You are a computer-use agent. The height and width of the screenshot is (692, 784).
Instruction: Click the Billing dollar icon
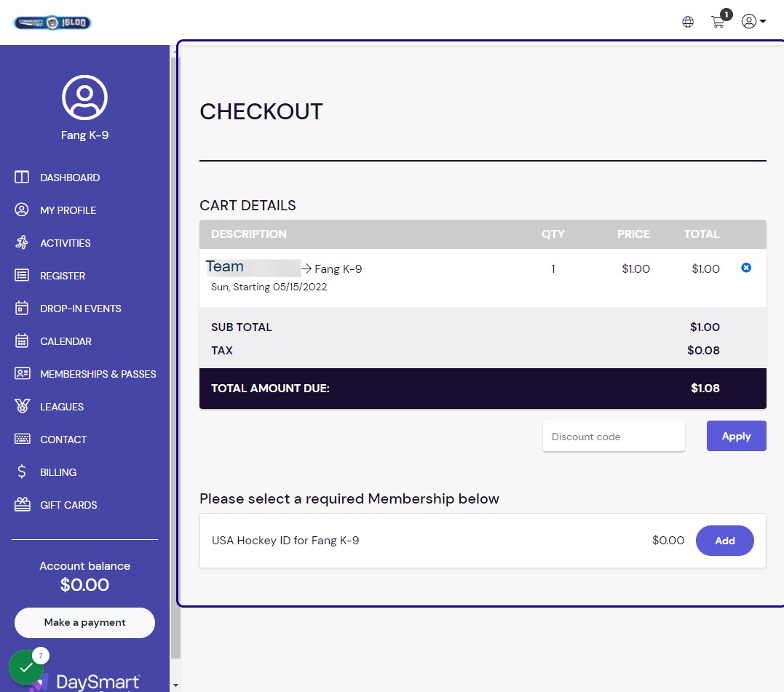click(22, 472)
